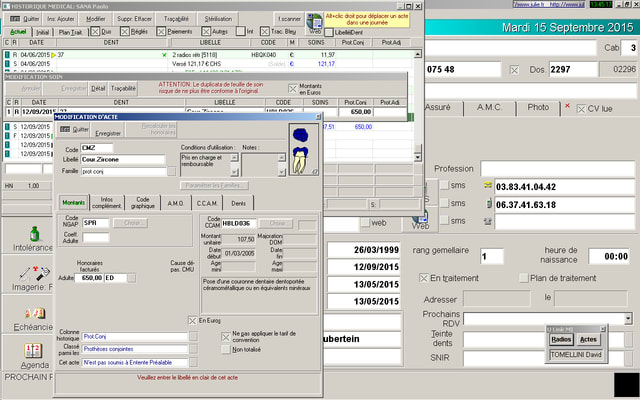640x400 pixels.
Task: Toggle the En Euros checkbox
Action: click(194, 320)
